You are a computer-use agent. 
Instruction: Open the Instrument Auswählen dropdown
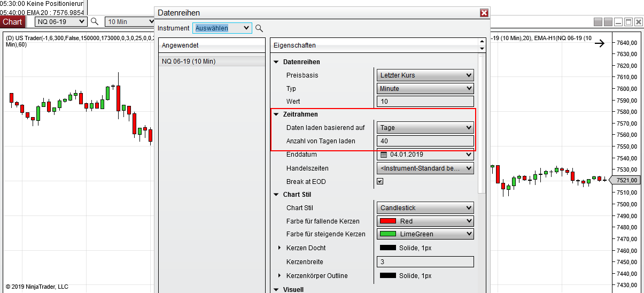click(222, 28)
